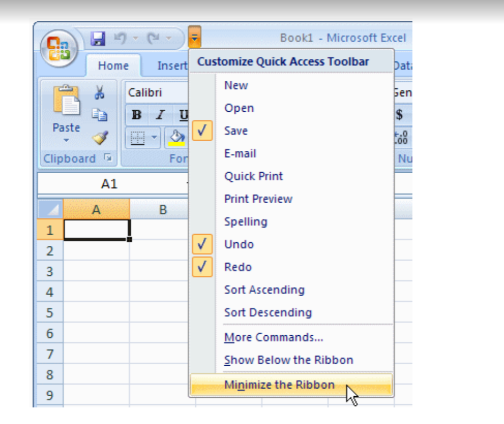This screenshot has width=504, height=424.
Task: Click the Copy icon in Clipboard group
Action: (100, 115)
